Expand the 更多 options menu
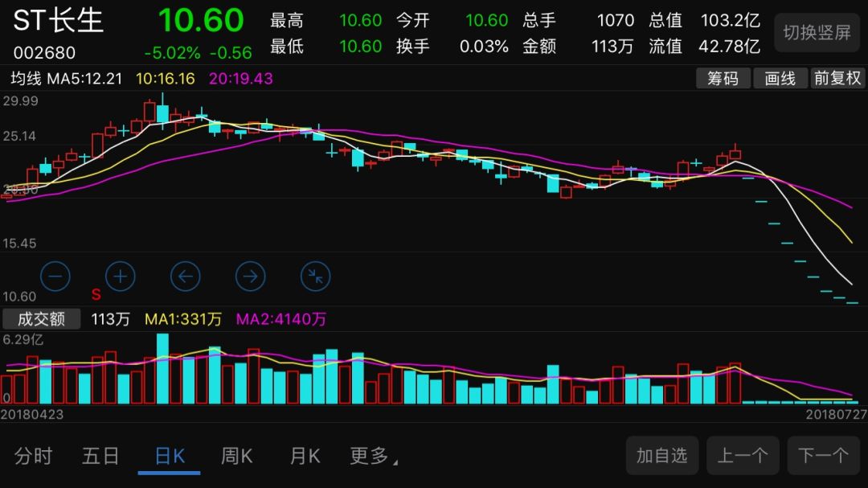This screenshot has height=488, width=868. pyautogui.click(x=374, y=456)
